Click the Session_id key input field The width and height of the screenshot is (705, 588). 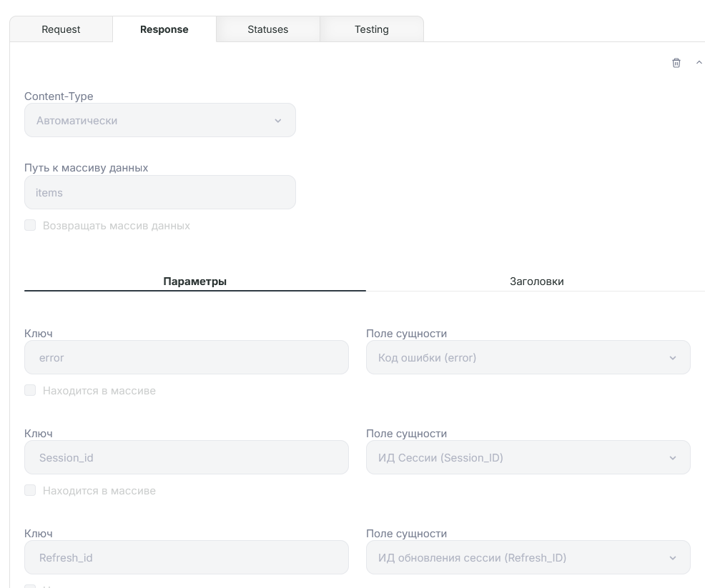click(x=187, y=457)
